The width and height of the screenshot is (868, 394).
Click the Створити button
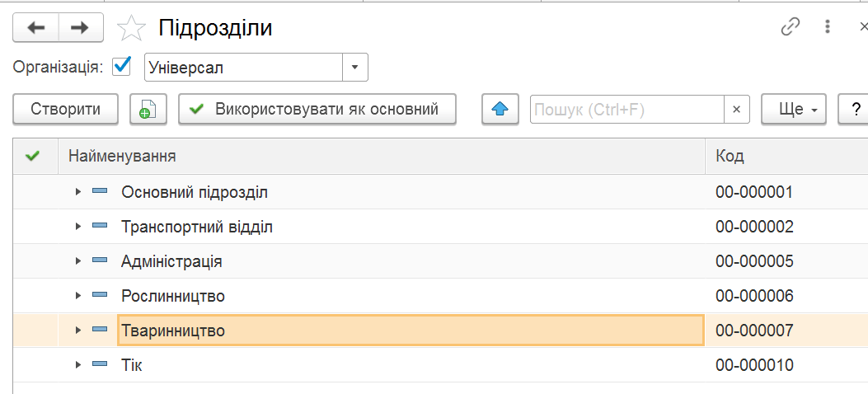[x=66, y=109]
